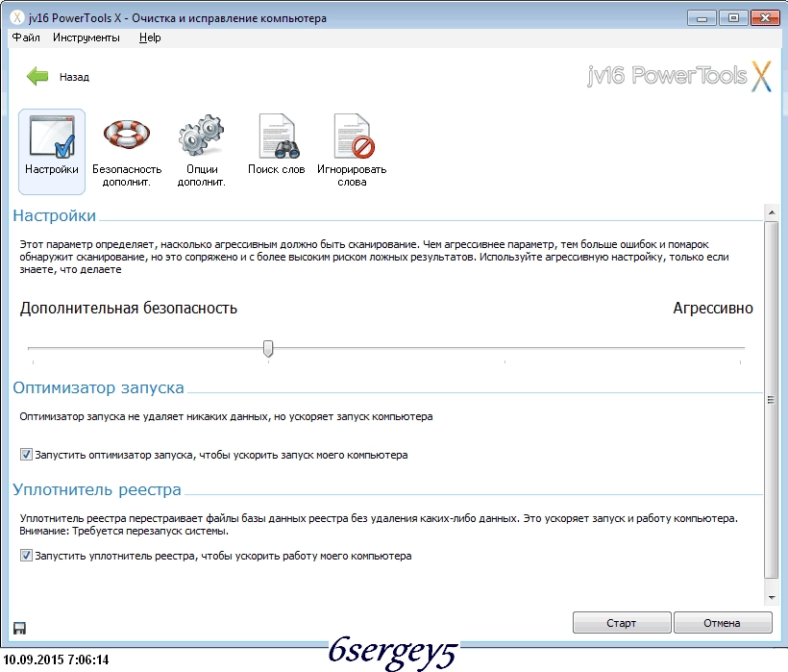Screen dimensions: 788x672
Task: Open the Help menu
Action: 150,37
